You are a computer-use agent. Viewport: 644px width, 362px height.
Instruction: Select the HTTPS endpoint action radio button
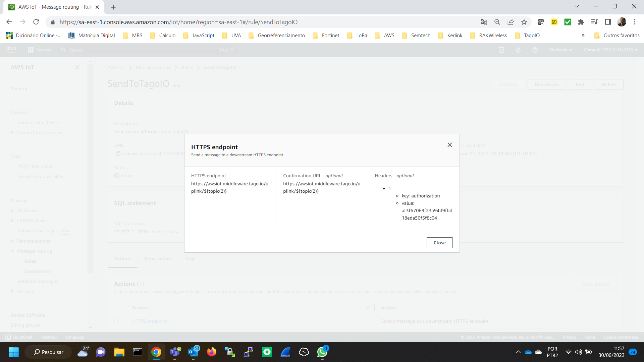pyautogui.click(x=116, y=321)
